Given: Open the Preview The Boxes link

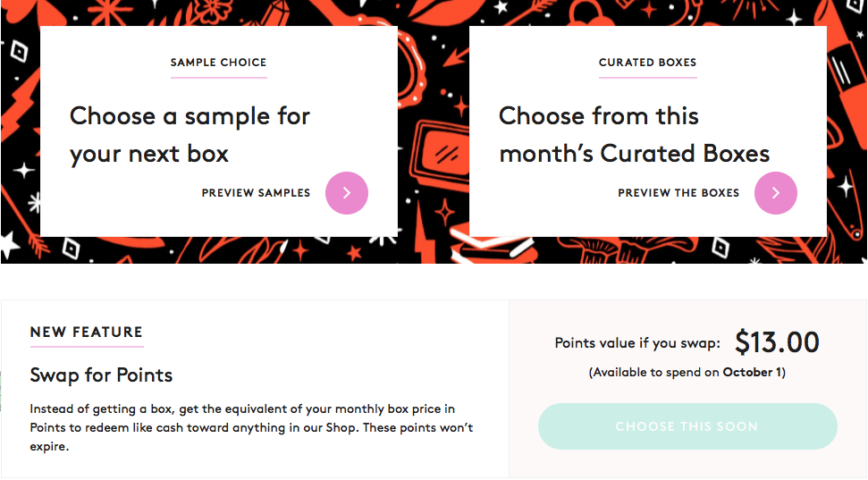Looking at the screenshot, I should pos(678,193).
